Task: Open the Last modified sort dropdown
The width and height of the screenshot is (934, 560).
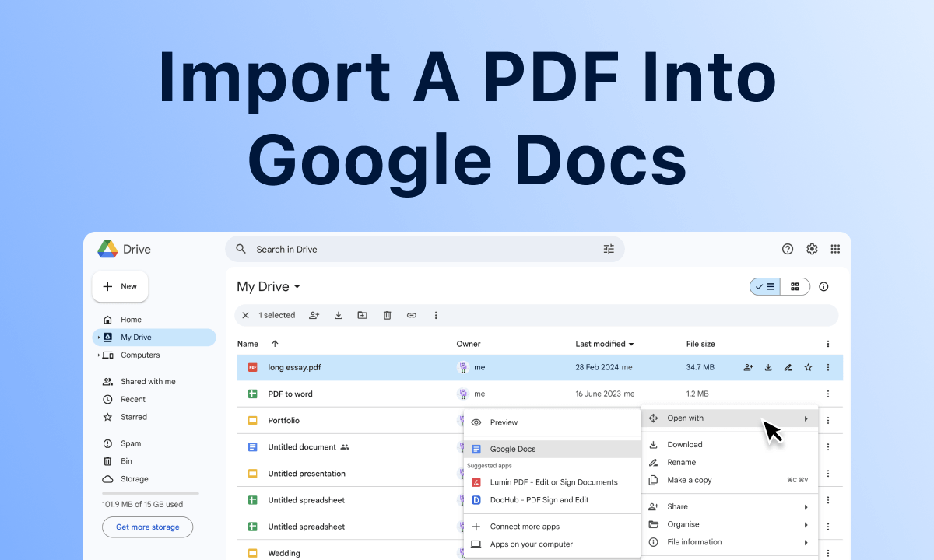Action: click(605, 343)
